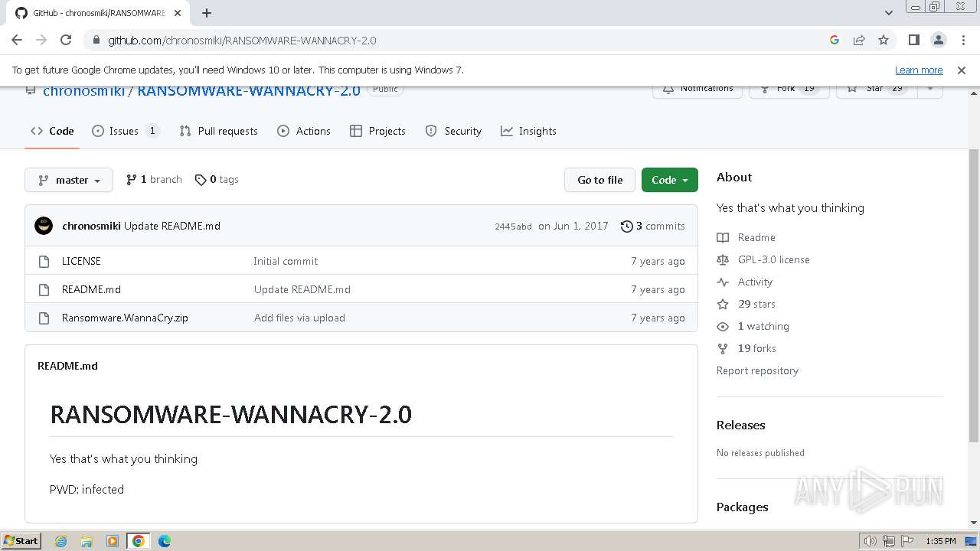
Task: View the 0 tags link
Action: [x=217, y=179]
